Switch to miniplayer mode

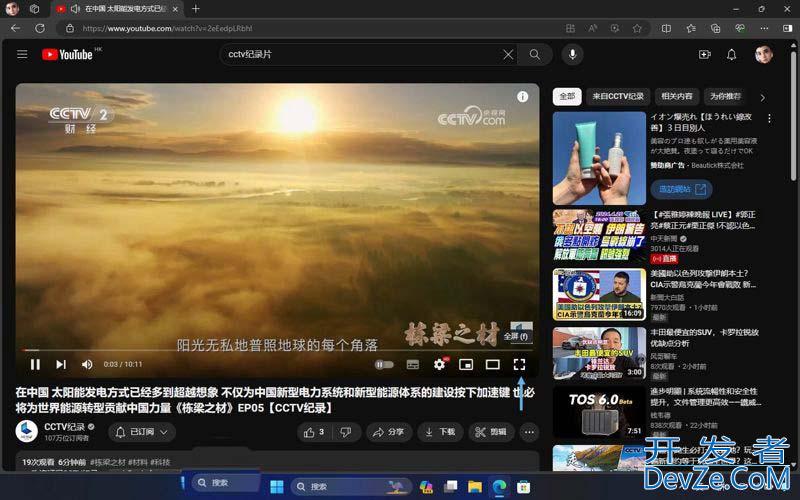466,364
